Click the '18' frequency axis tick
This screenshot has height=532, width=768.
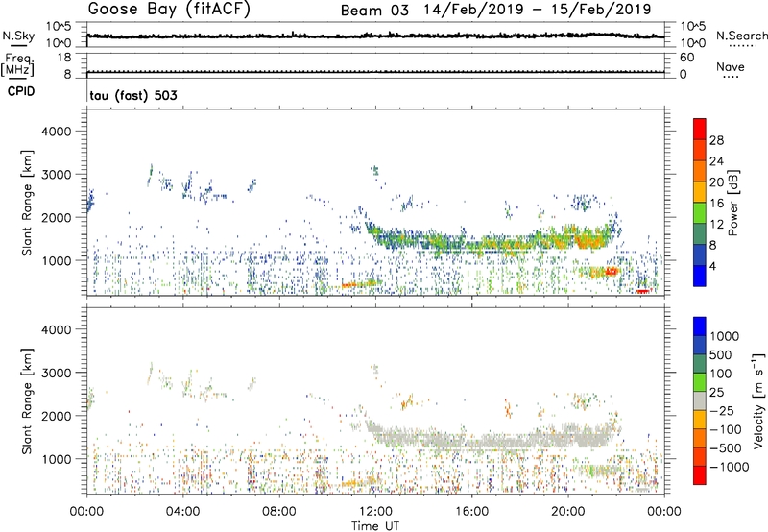coord(64,58)
